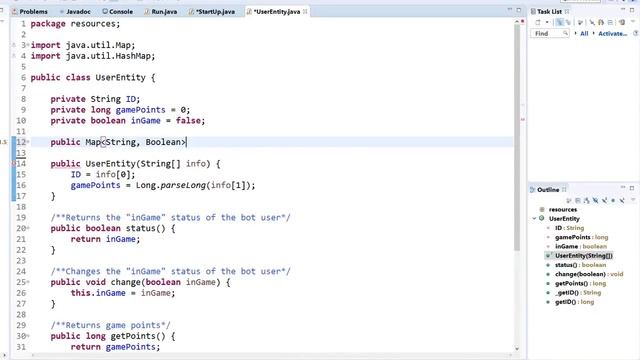Screen dimensions: 640x360
Task: Maximize the editor area
Action: [519, 10]
